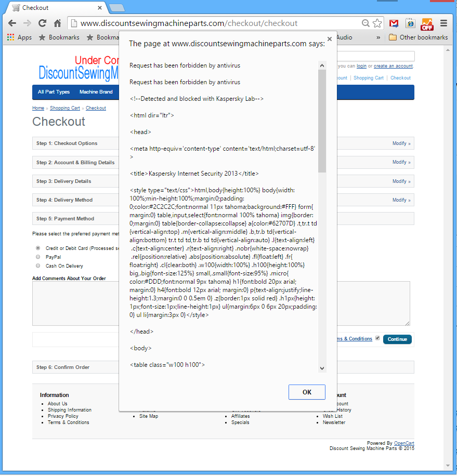The image size is (457, 476).
Task: Open Site Map footer link
Action: pyautogui.click(x=149, y=416)
